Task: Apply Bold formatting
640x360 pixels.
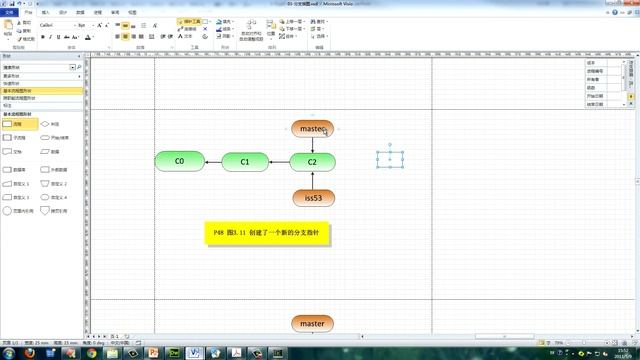Action: [43, 37]
